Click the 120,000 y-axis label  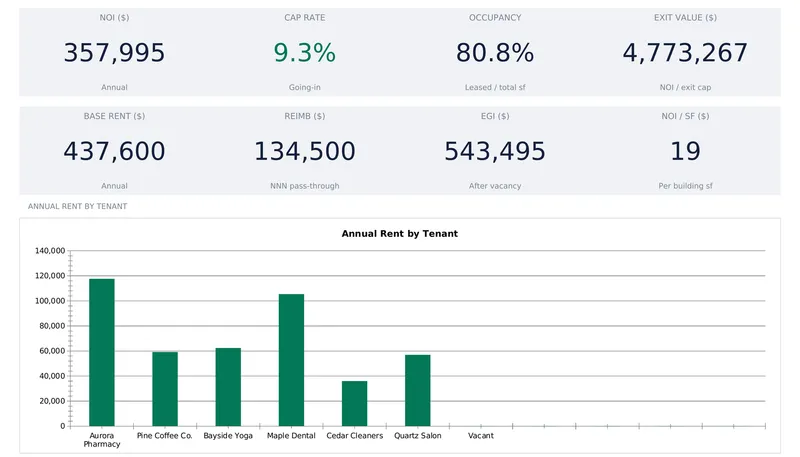point(50,275)
